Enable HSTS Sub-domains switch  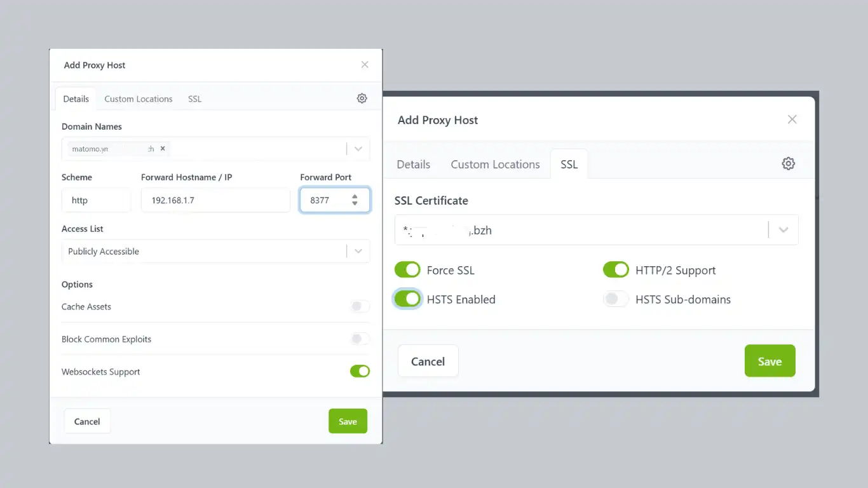pyautogui.click(x=616, y=299)
